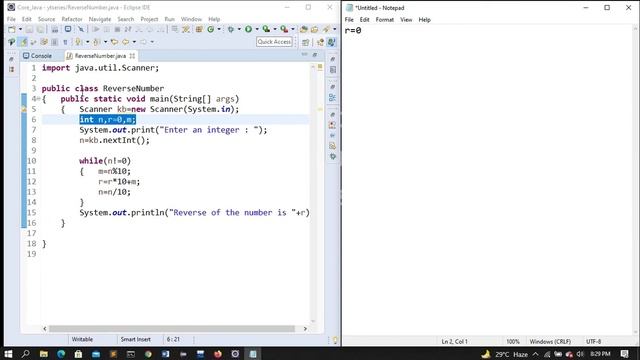Click the editor horizontal scrollbar thumb

pyautogui.click(x=171, y=329)
